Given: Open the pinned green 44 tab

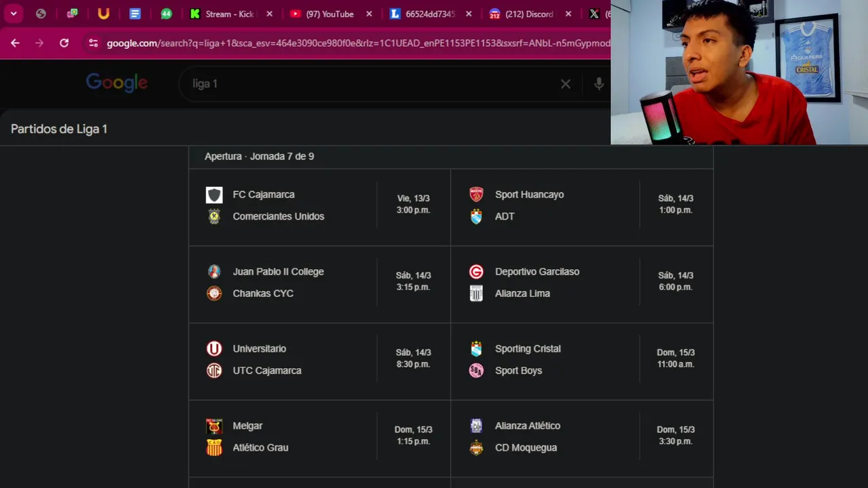Looking at the screenshot, I should (x=166, y=14).
